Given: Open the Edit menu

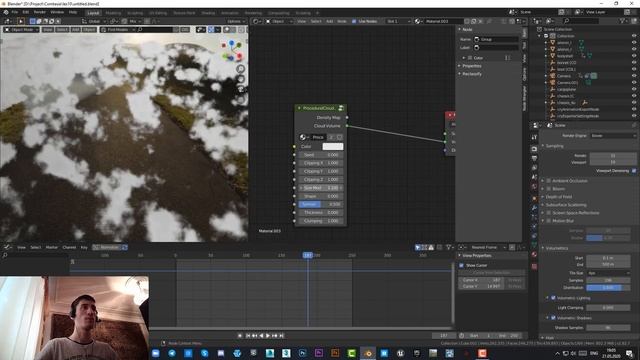Looking at the screenshot, I should pyautogui.click(x=26, y=12).
